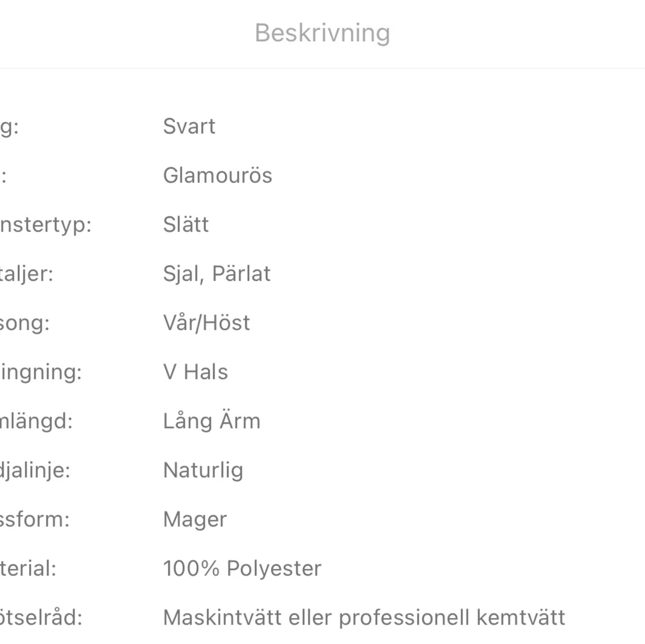
Task: Click the Glamourös style value
Action: coord(217,175)
